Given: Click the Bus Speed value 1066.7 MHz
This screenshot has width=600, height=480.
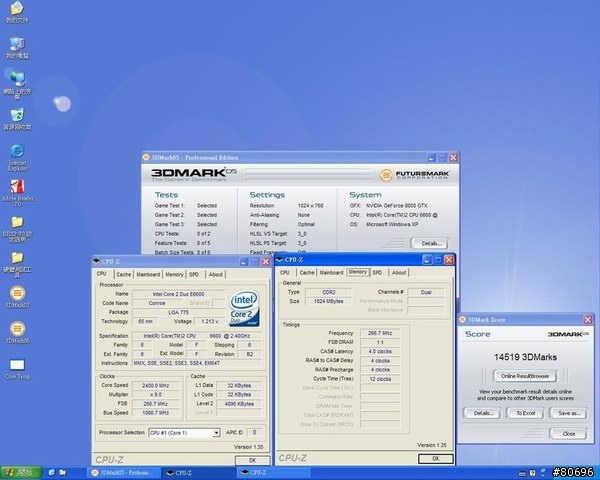Looking at the screenshot, I should click(155, 413).
